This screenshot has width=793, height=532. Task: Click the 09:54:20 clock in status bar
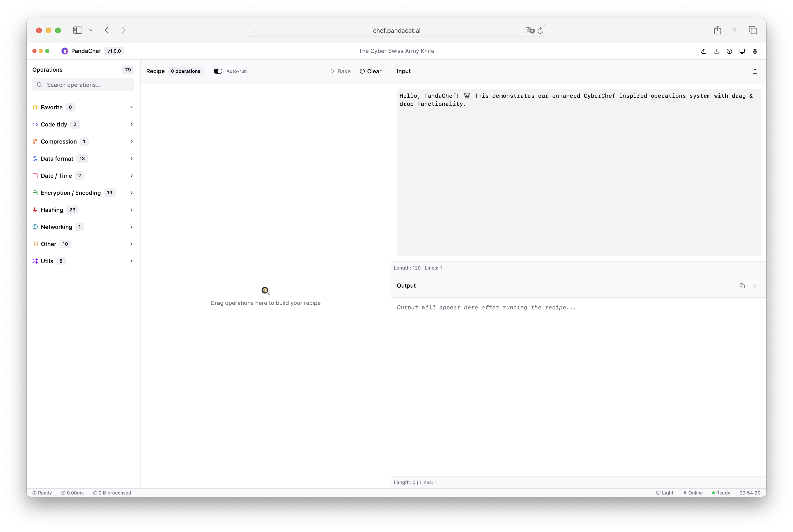point(750,493)
